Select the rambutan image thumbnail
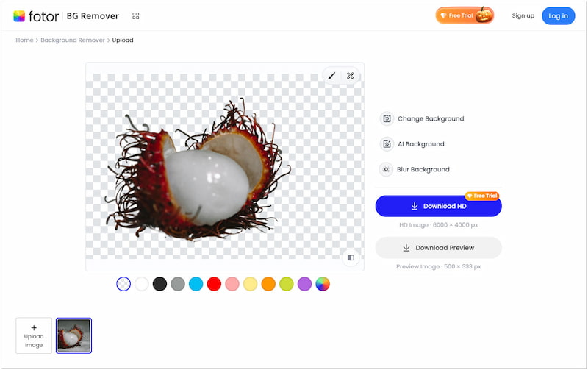 point(73,335)
